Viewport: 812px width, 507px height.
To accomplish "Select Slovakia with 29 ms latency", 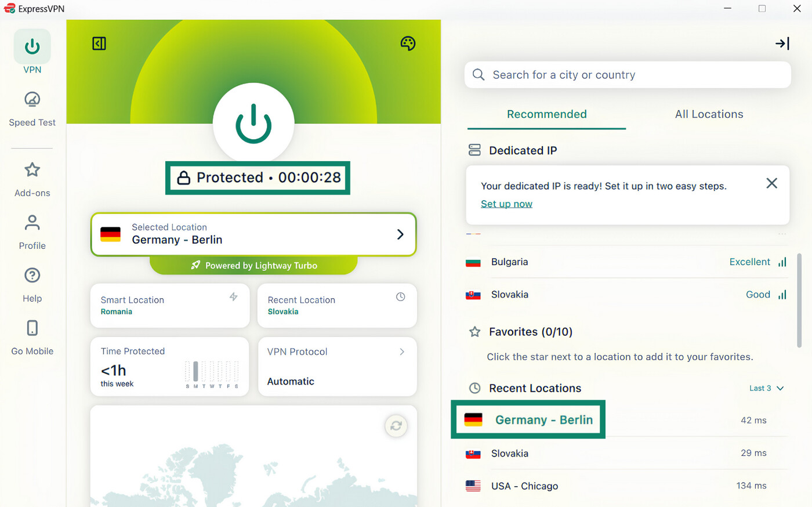I will (x=626, y=453).
